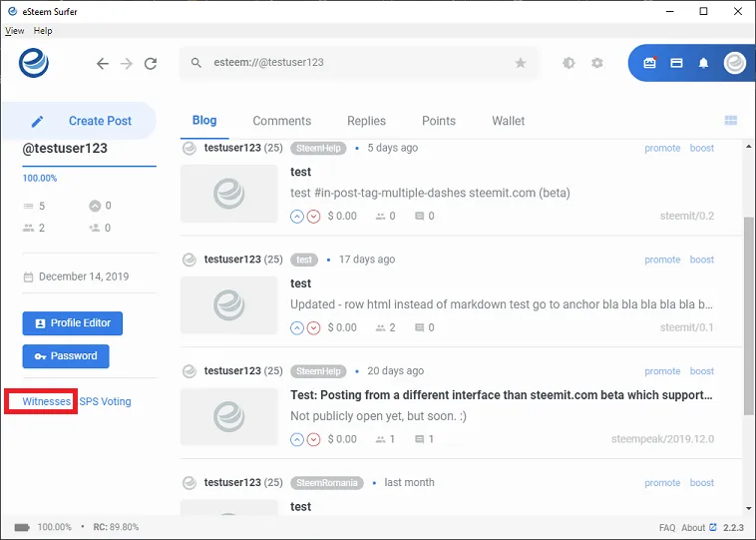This screenshot has width=756, height=540.
Task: Toggle night mode brightness icon
Action: (x=568, y=63)
